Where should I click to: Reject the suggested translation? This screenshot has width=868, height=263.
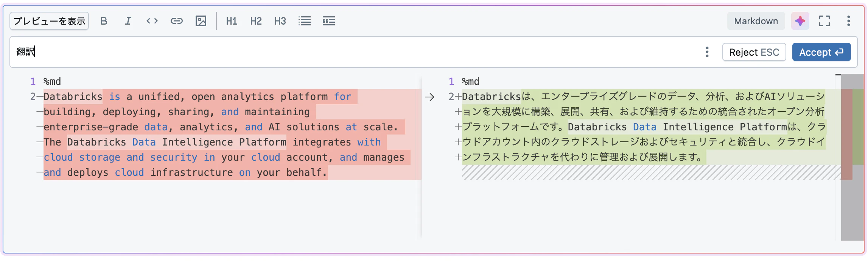pyautogui.click(x=754, y=52)
